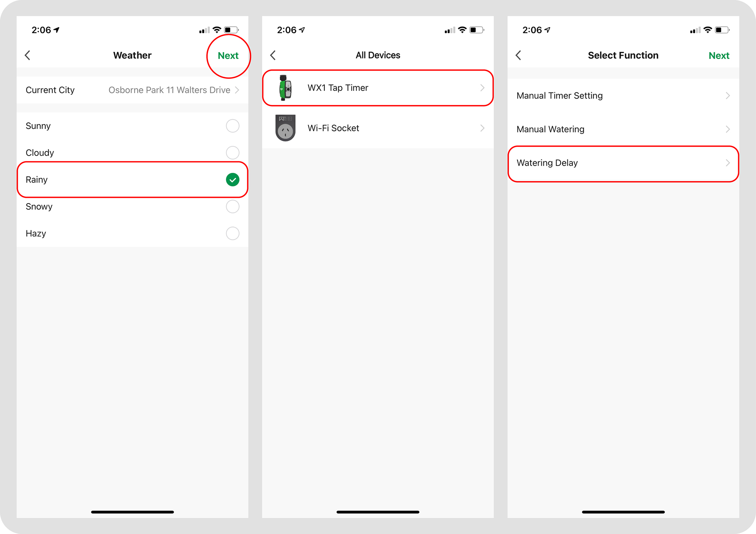Image resolution: width=756 pixels, height=534 pixels.
Task: Deselect the checked Rainy option
Action: (x=232, y=180)
